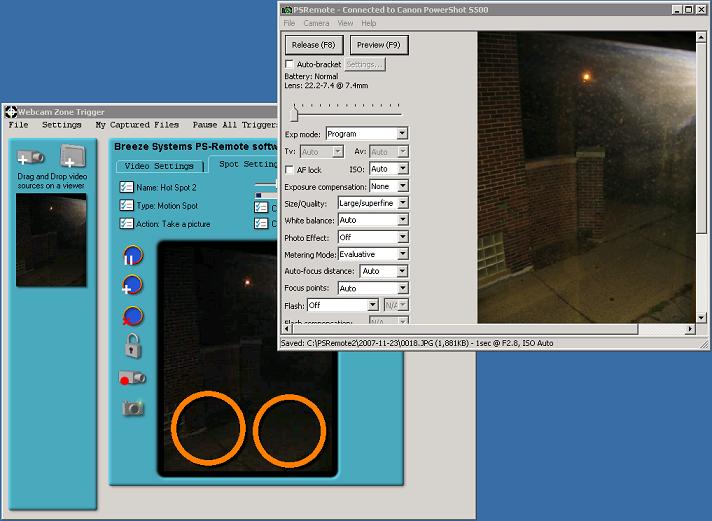
Task: Expand the Focus points dropdown
Action: click(x=373, y=288)
